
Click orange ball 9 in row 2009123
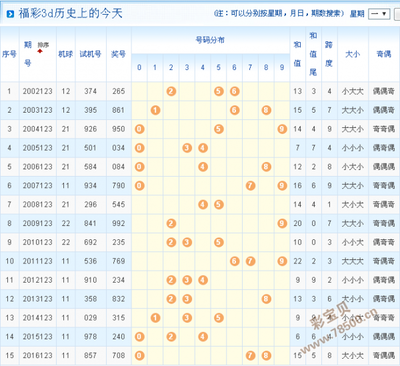pos(282,223)
